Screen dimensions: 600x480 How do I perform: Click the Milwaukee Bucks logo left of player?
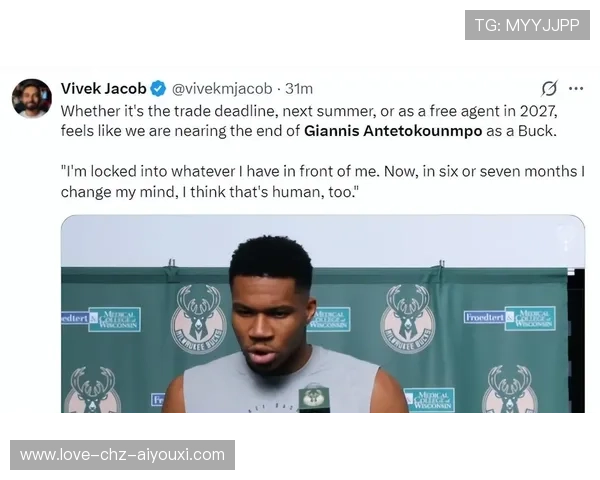point(198,319)
